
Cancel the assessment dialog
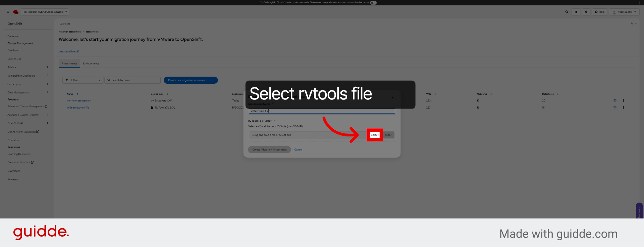tap(298, 150)
